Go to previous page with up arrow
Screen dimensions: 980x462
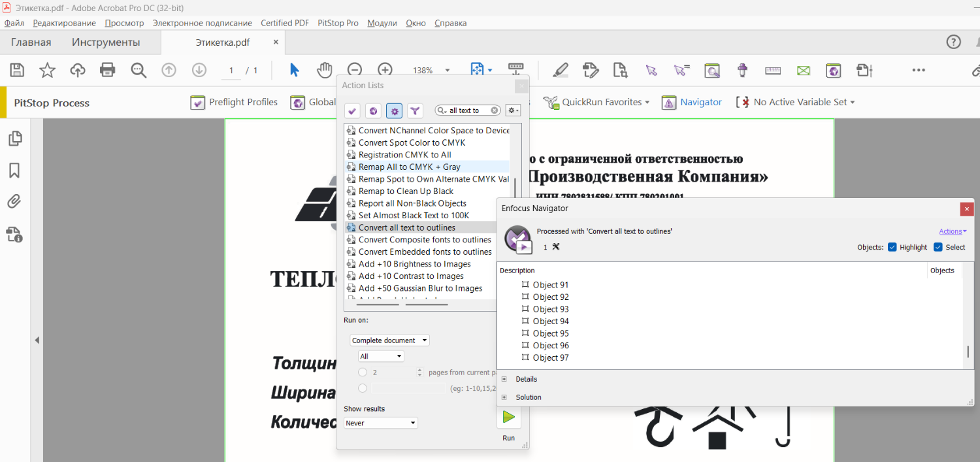(169, 71)
